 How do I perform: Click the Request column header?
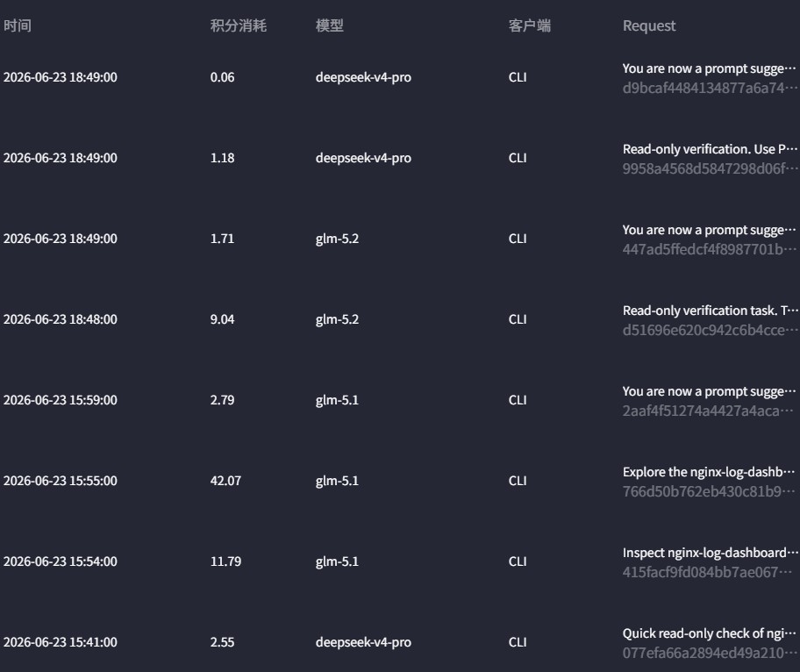(x=649, y=25)
